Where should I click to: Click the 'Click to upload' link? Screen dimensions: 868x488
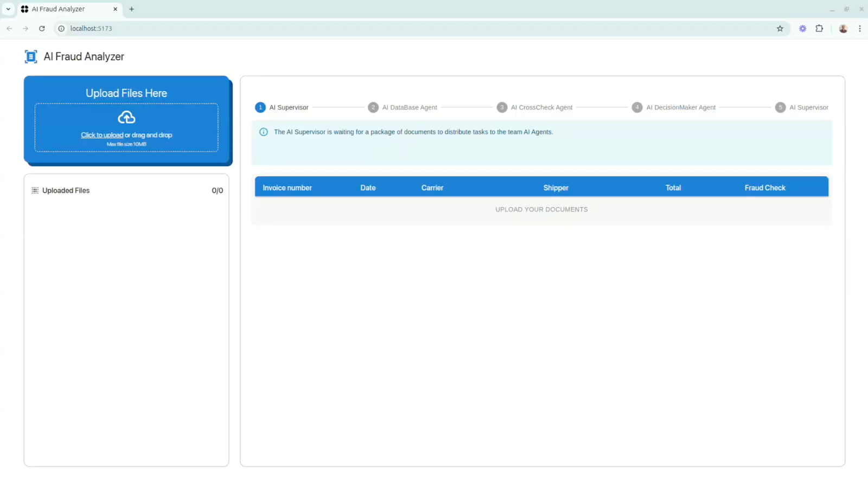(x=102, y=135)
